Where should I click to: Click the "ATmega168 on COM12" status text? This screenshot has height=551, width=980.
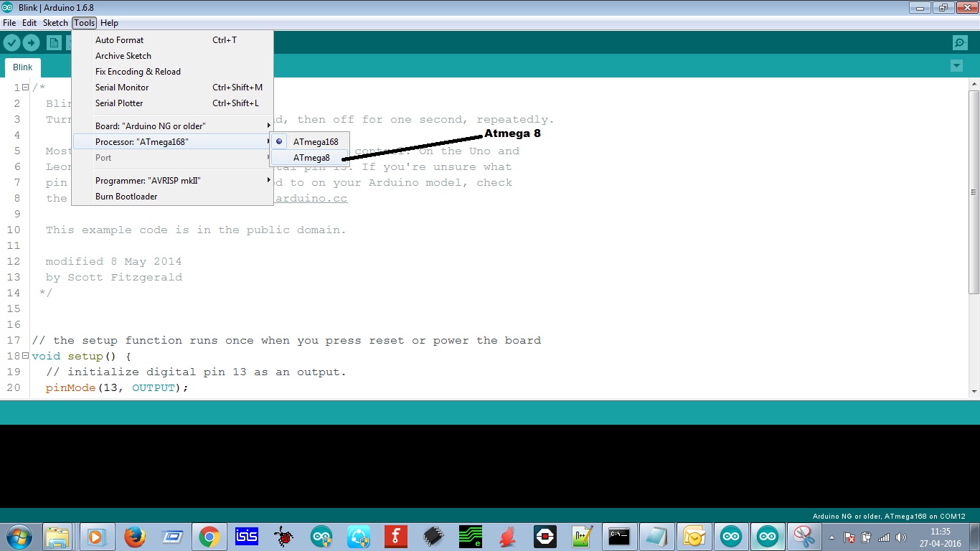[x=925, y=517]
